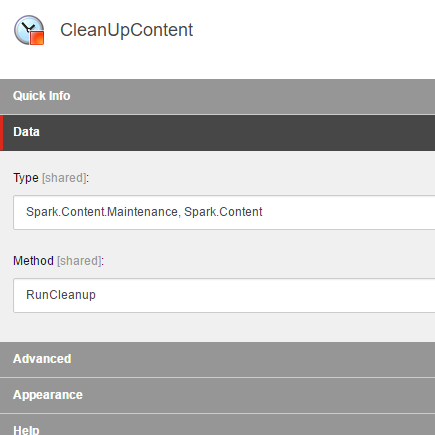Place cursor on Spark.Content.Maintenance text
This screenshot has width=435, height=435.
102,212
